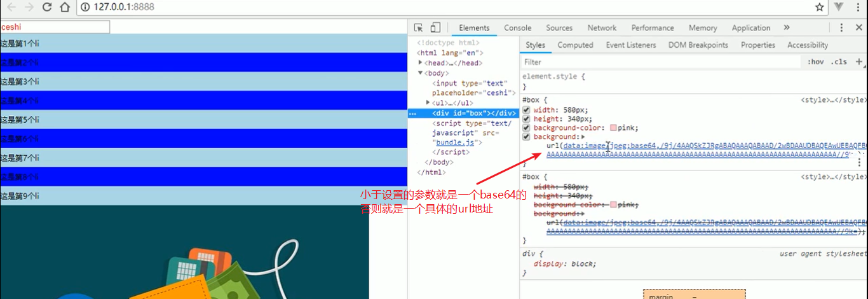Viewport: 868px width, 299px height.
Task: Activate the DevTools inspect element picker
Action: pyautogui.click(x=418, y=27)
